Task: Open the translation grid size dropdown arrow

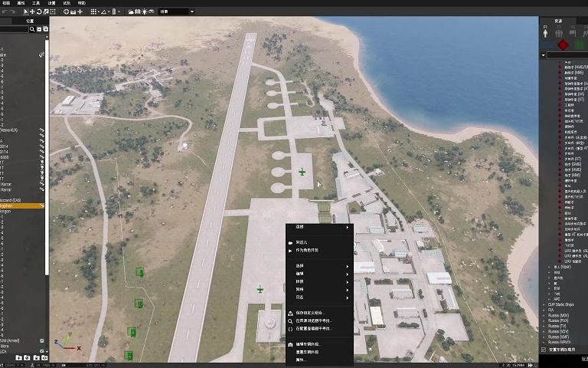Action: [98, 12]
